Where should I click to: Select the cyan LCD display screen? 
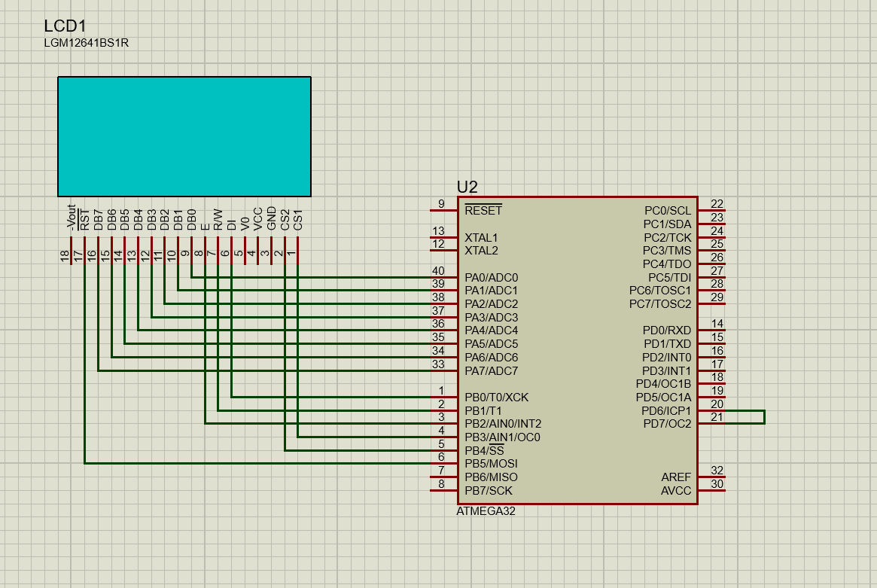point(184,136)
